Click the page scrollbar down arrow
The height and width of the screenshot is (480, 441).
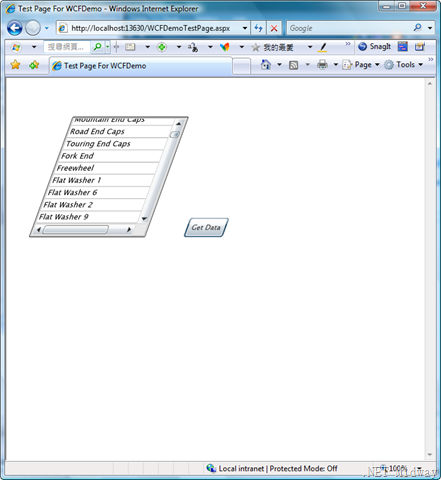click(x=430, y=454)
